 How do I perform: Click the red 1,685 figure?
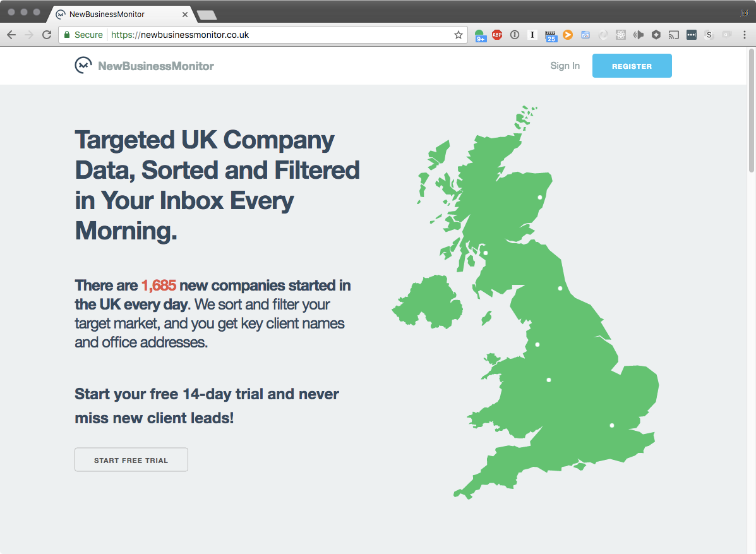pyautogui.click(x=159, y=286)
